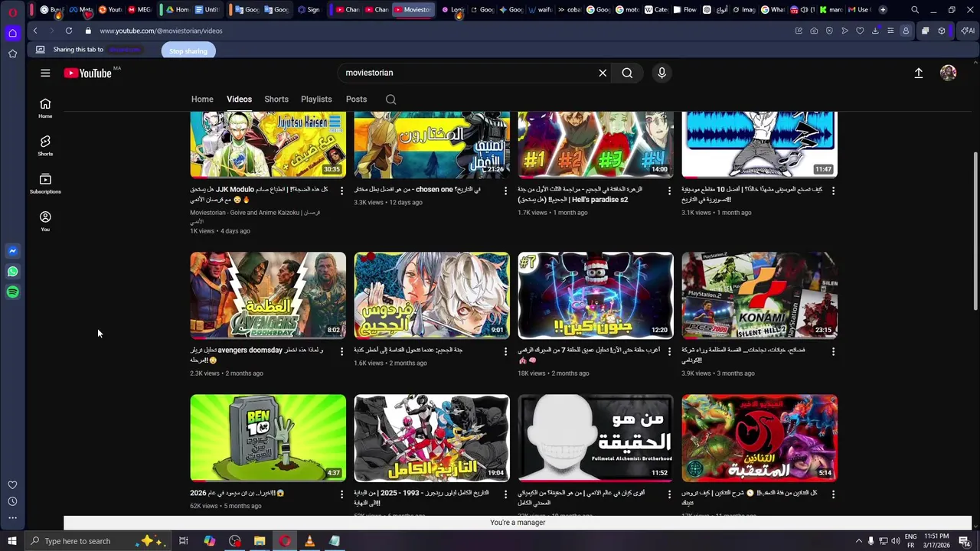Open the channel Posts tab
Screen dimensions: 980x551
click(x=356, y=99)
